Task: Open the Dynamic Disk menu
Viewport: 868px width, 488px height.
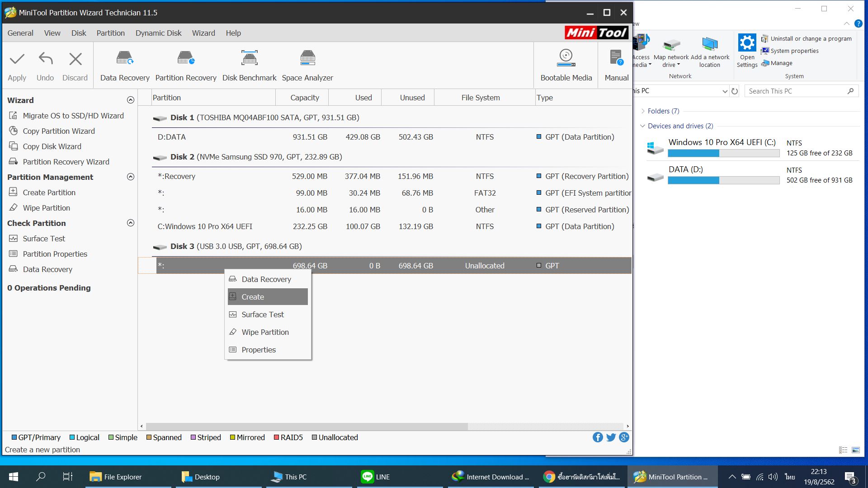Action: 158,33
